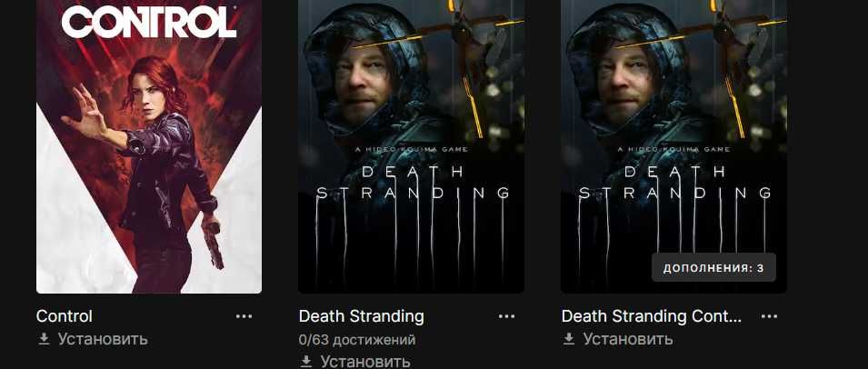Select the Control cover art thumbnail

[x=149, y=146]
